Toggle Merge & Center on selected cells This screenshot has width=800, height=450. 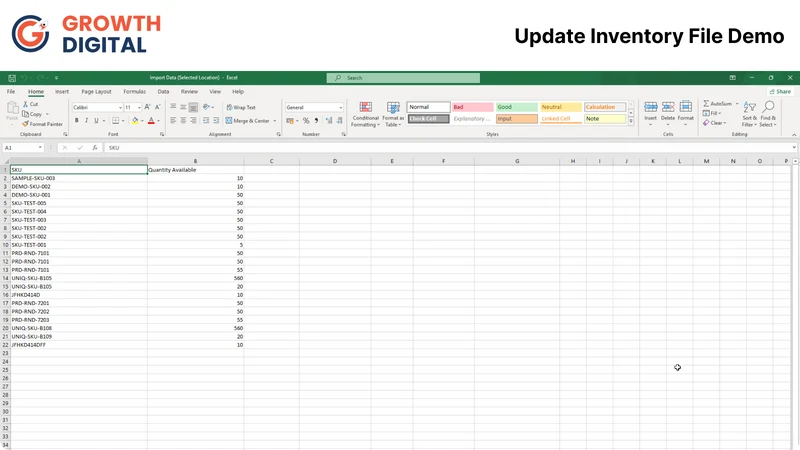247,121
